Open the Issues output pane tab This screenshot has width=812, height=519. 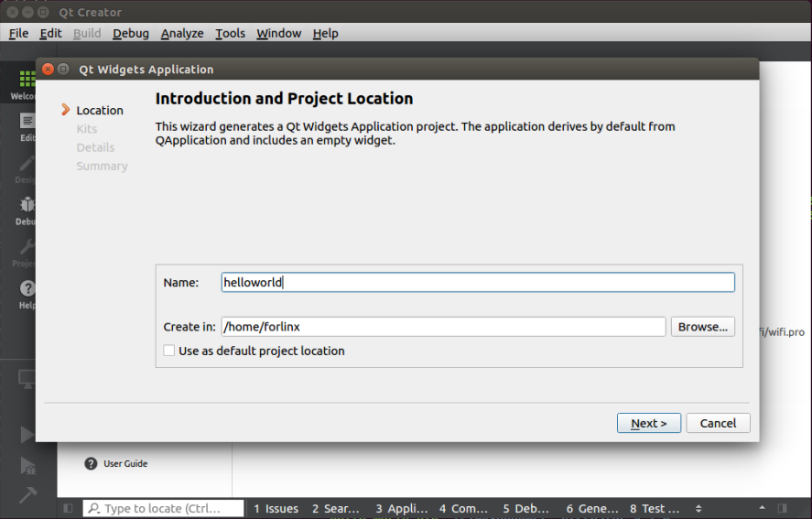click(276, 509)
